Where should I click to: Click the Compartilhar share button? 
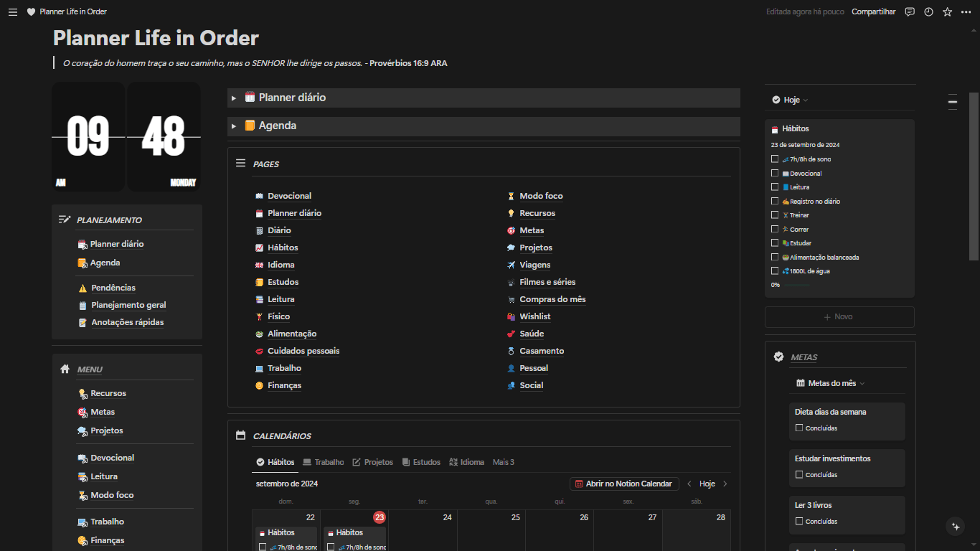coord(873,12)
